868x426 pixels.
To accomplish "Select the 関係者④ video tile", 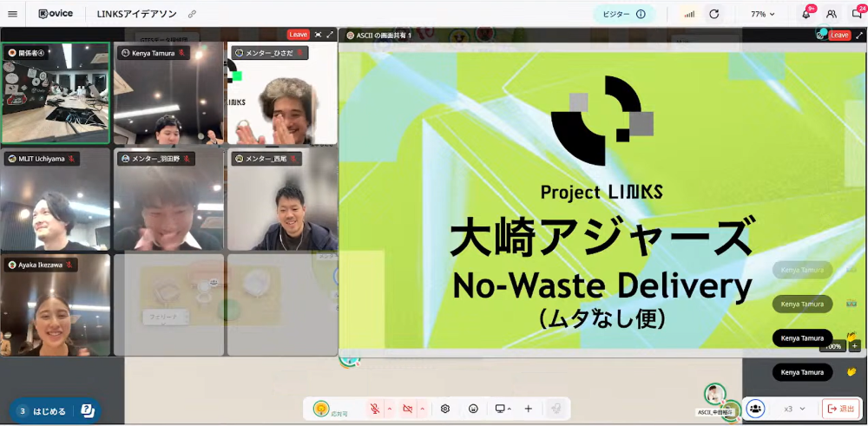I will (56, 93).
